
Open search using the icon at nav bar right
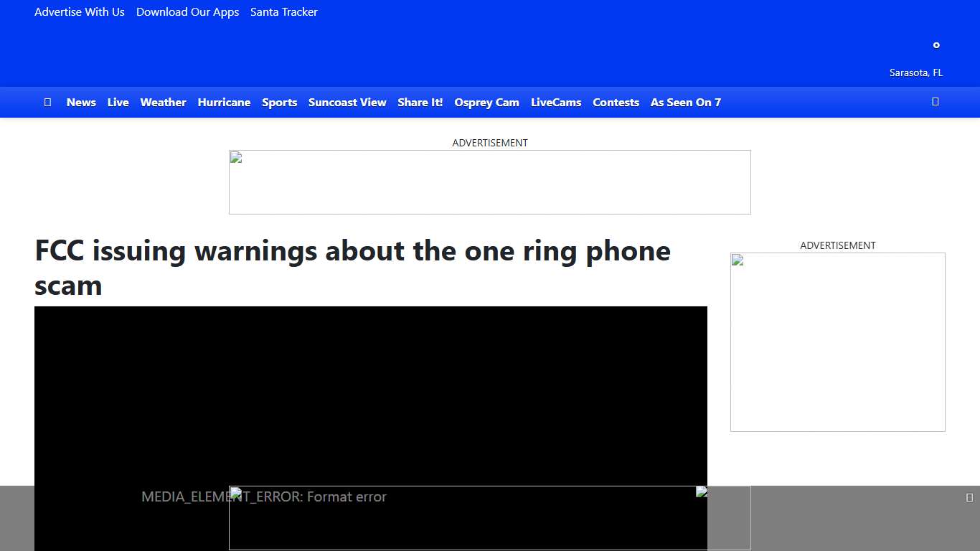pos(936,102)
